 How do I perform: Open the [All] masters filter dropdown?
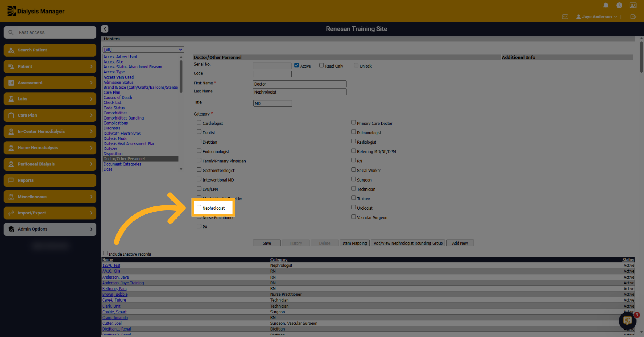coord(143,50)
